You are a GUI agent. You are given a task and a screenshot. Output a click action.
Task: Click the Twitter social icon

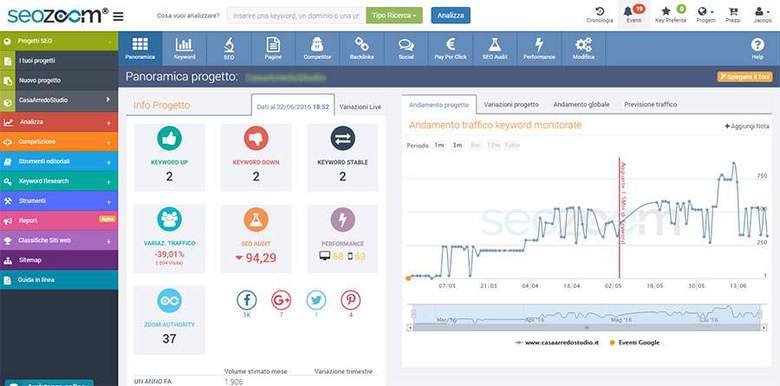pyautogui.click(x=316, y=300)
